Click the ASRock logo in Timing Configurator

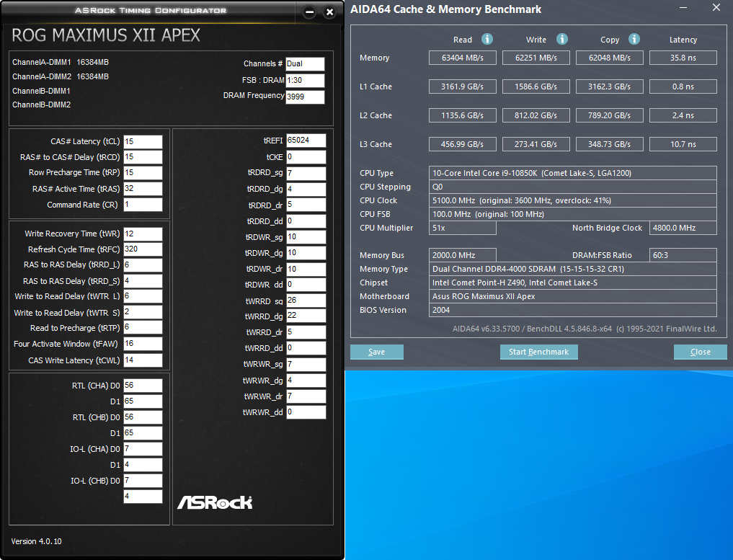tap(215, 502)
